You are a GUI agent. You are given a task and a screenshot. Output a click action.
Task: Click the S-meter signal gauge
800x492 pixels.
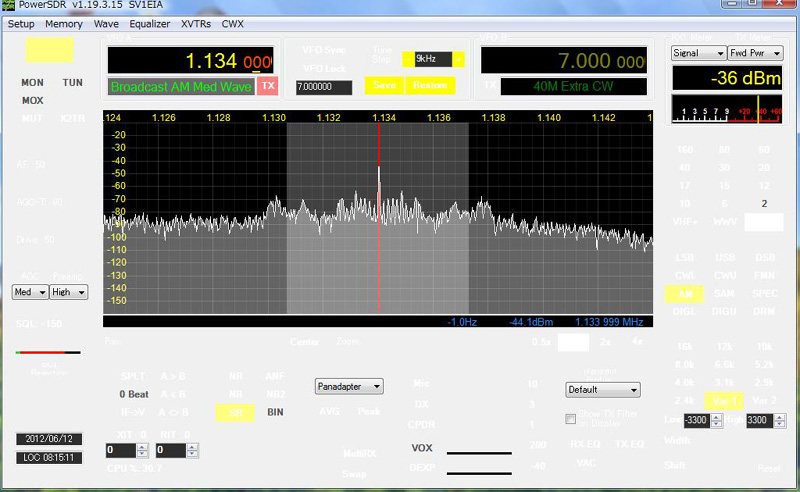(727, 110)
